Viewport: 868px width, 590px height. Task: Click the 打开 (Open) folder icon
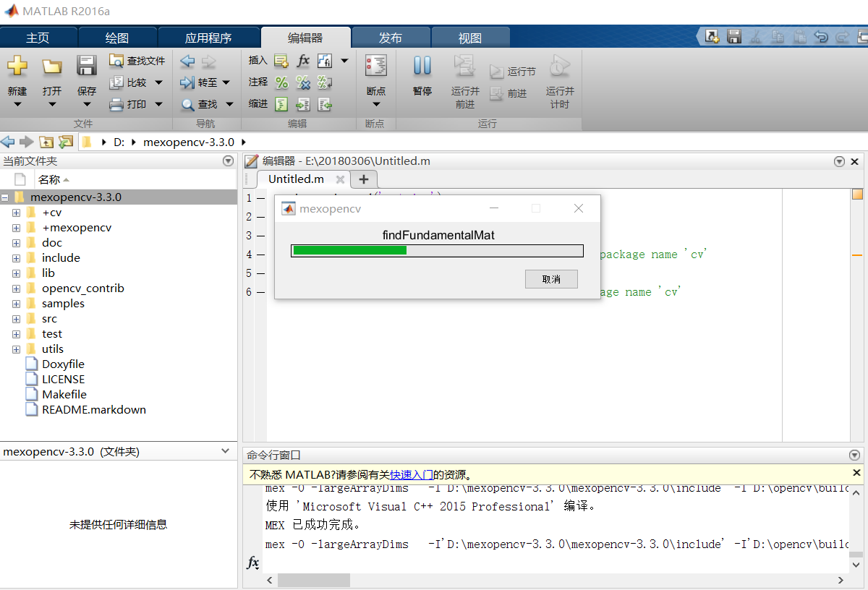tap(51, 67)
